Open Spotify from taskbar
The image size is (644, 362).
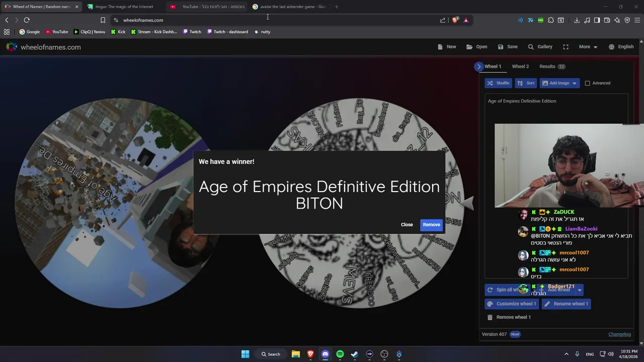click(x=340, y=354)
